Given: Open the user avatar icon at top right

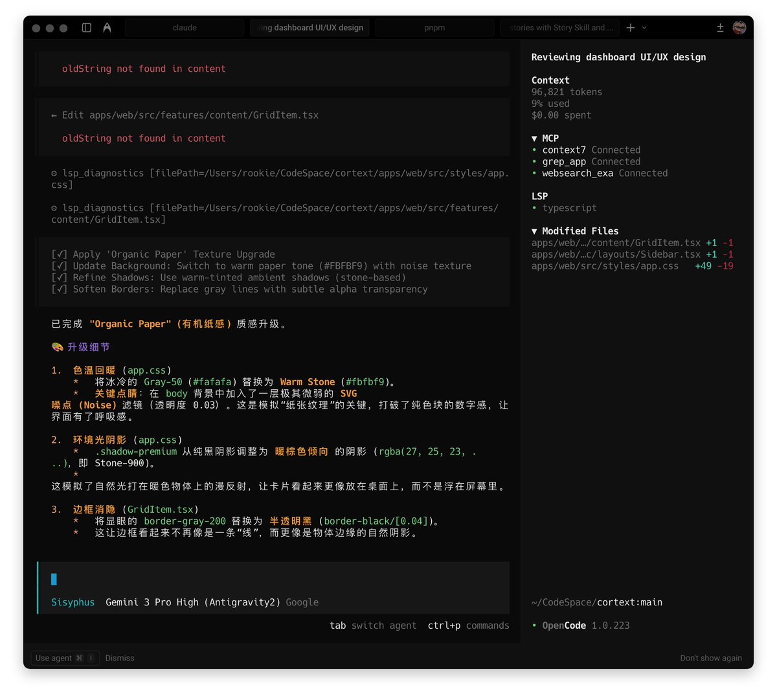Looking at the screenshot, I should click(739, 27).
